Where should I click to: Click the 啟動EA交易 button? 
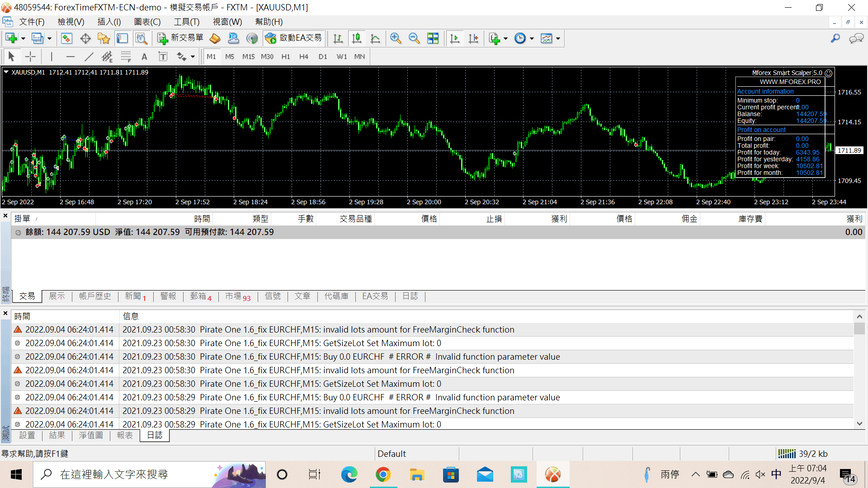pos(294,38)
